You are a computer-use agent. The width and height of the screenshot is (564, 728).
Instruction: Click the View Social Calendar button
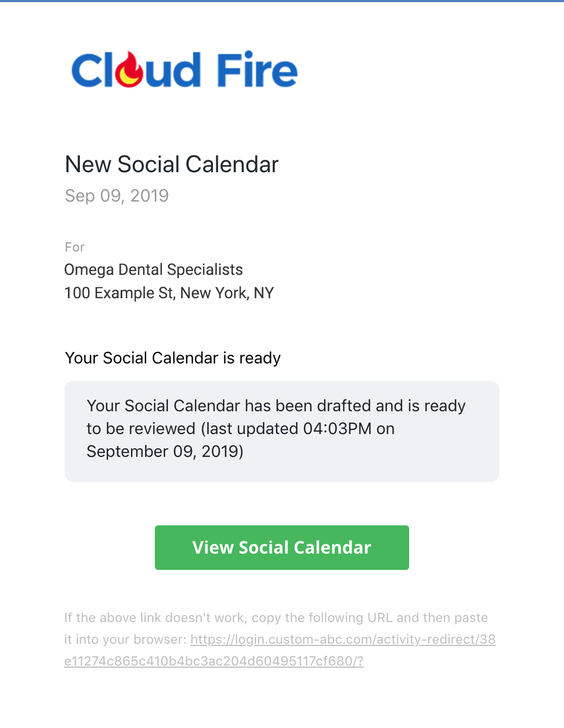click(281, 548)
